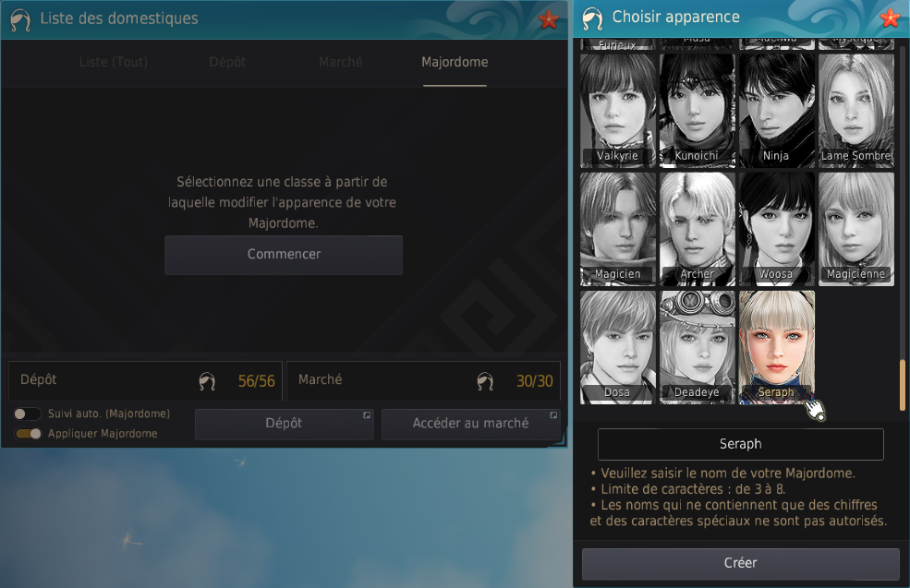Click the pop-out icon on Accéder au marché
The height and width of the screenshot is (588, 910).
(553, 415)
